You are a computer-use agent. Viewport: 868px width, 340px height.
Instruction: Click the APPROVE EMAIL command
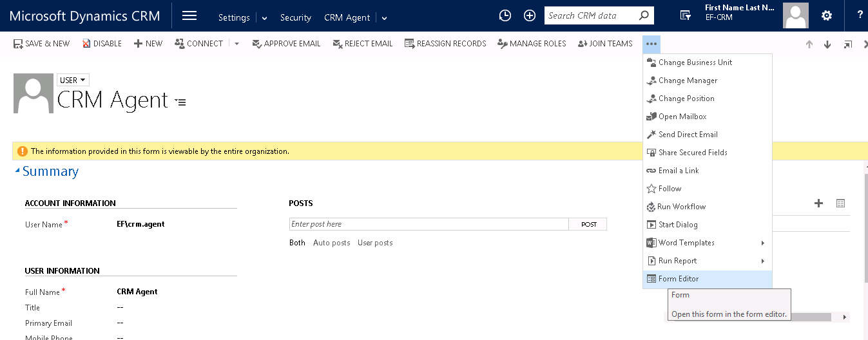point(286,44)
